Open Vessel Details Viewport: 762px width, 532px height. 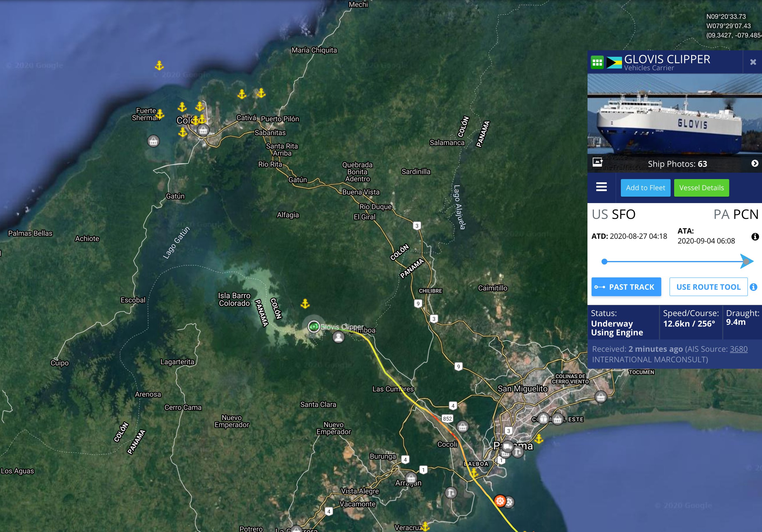pos(701,188)
